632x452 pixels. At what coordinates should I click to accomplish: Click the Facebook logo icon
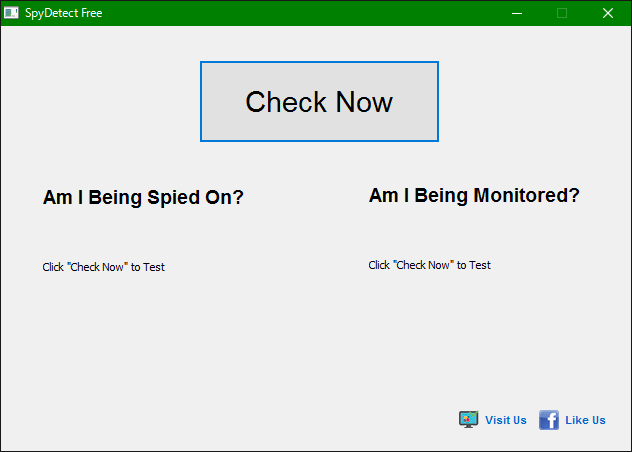[549, 420]
